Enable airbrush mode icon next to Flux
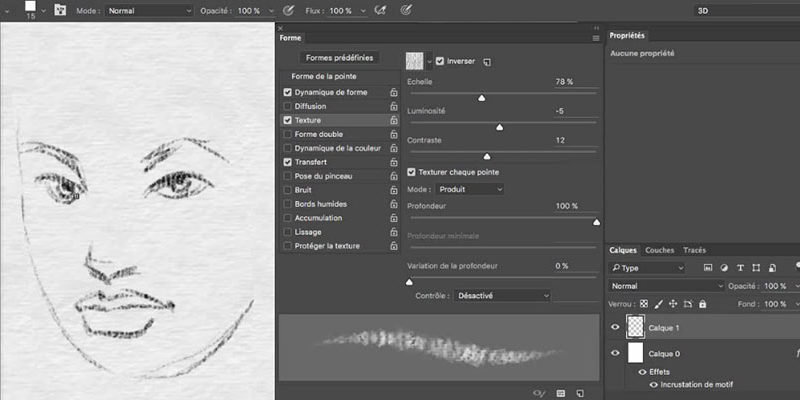This screenshot has height=400, width=800. pyautogui.click(x=380, y=10)
